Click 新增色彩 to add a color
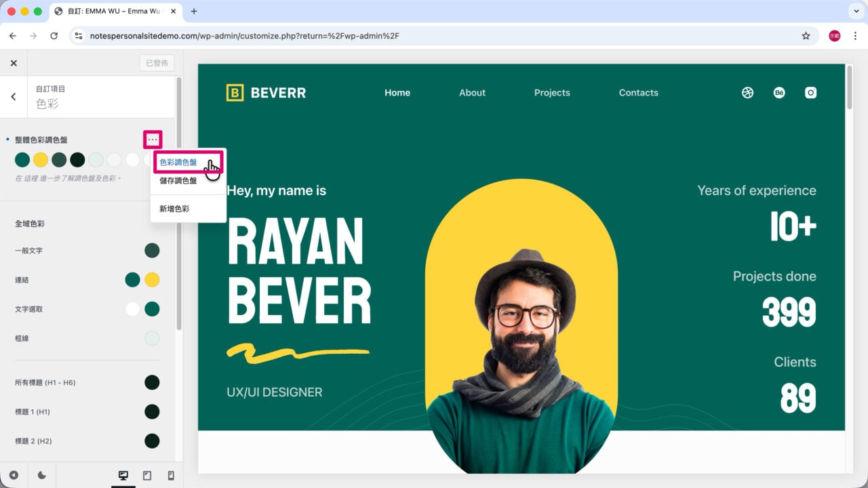Viewport: 868px width, 488px height. point(175,209)
